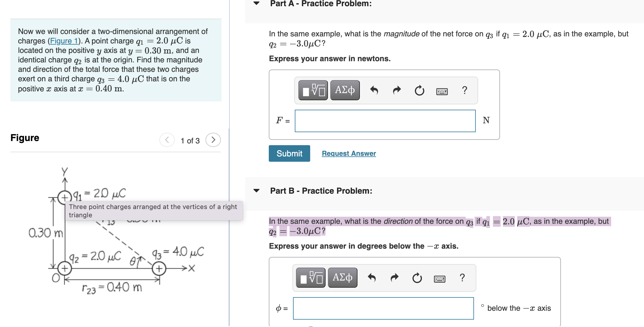Viewport: 644px width, 327px height.
Task: Reset the Part A answer field
Action: 420,90
